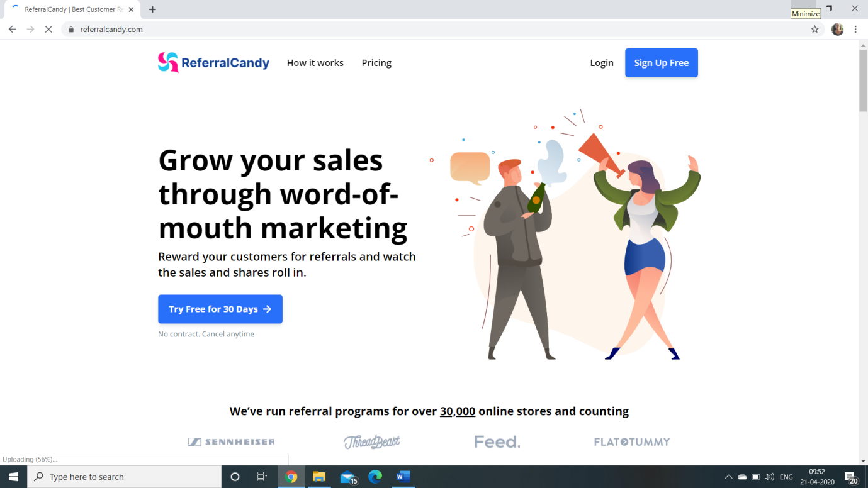This screenshot has width=868, height=488.
Task: Click the Login link
Action: (602, 63)
